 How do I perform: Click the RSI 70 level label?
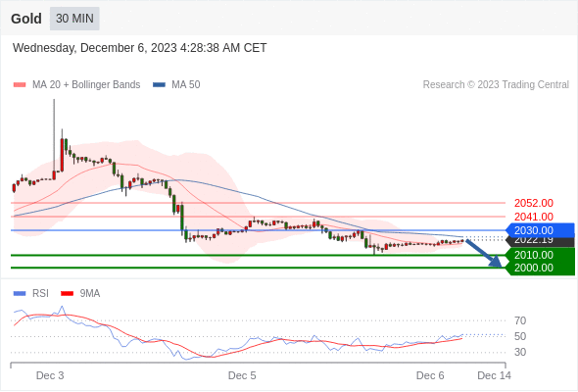pos(520,320)
